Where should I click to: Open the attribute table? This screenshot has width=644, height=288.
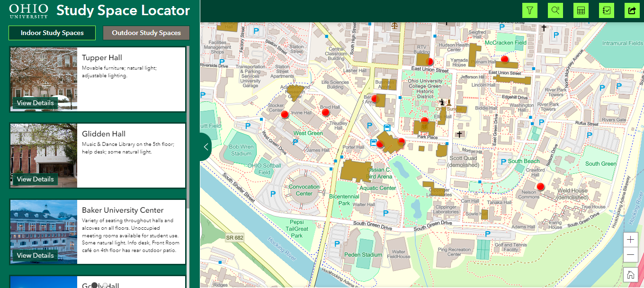tap(581, 10)
